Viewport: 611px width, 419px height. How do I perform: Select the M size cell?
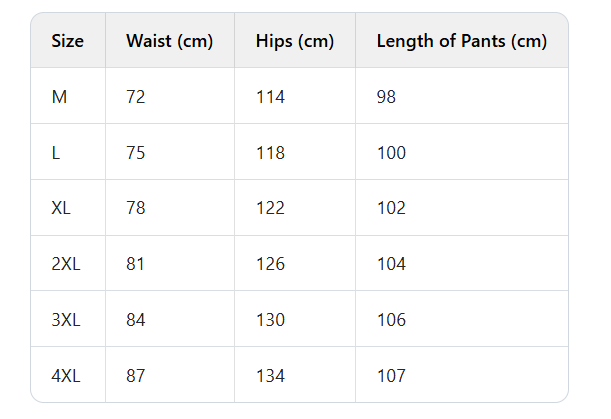pyautogui.click(x=59, y=97)
